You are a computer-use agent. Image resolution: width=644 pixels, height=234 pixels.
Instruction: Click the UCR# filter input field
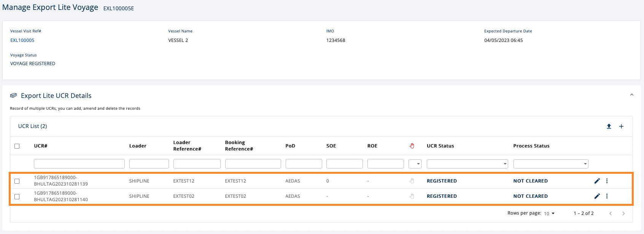point(79,164)
